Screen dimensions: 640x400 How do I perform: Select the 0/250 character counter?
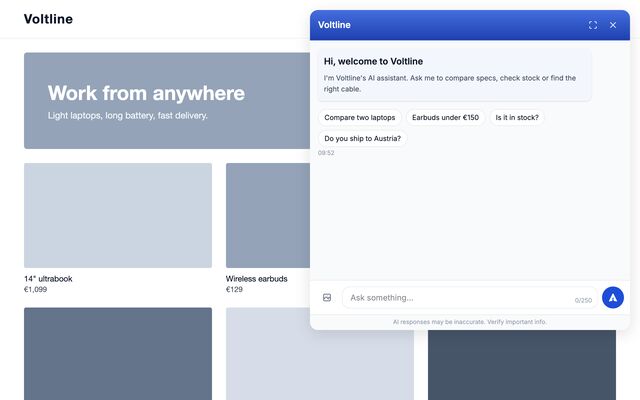583,300
